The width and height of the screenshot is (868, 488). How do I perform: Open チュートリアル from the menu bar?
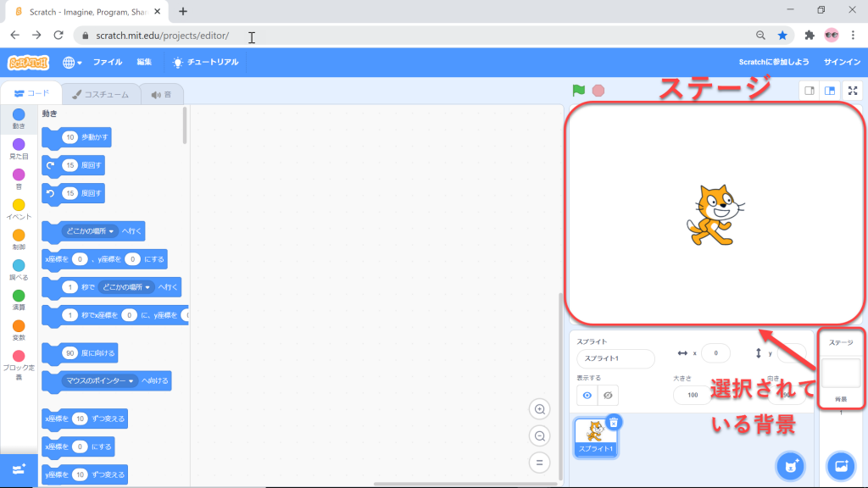pos(205,62)
